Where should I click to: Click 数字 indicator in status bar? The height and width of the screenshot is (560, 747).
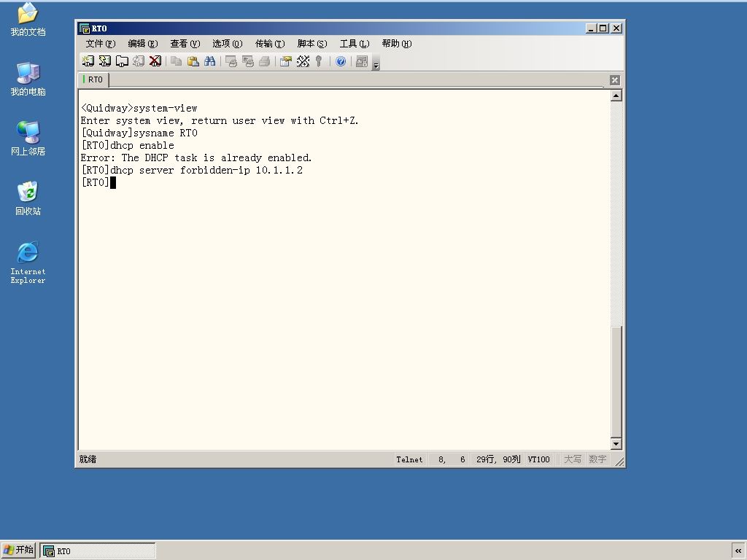click(x=597, y=459)
